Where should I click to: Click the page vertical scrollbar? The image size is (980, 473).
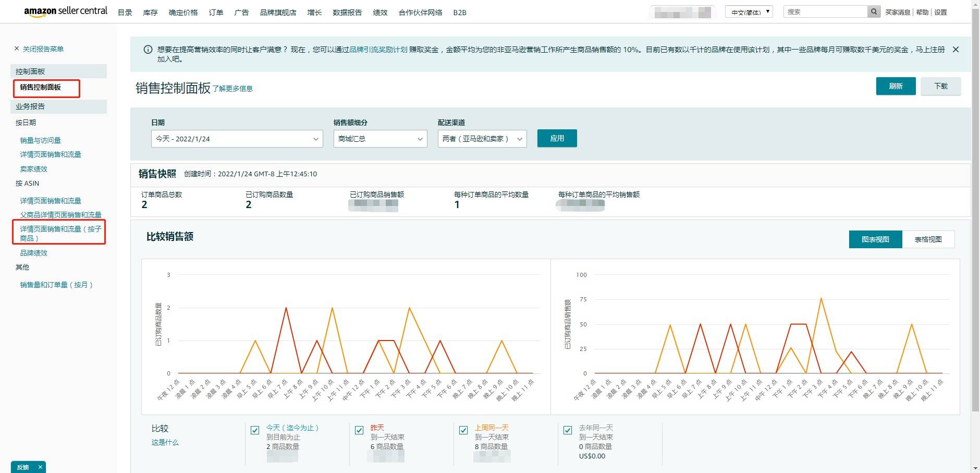click(975, 209)
